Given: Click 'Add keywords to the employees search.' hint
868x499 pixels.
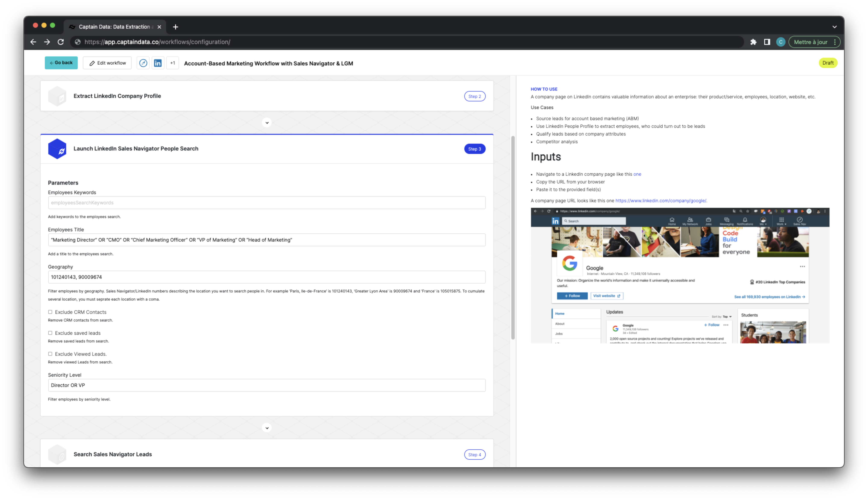Looking at the screenshot, I should 84,217.
